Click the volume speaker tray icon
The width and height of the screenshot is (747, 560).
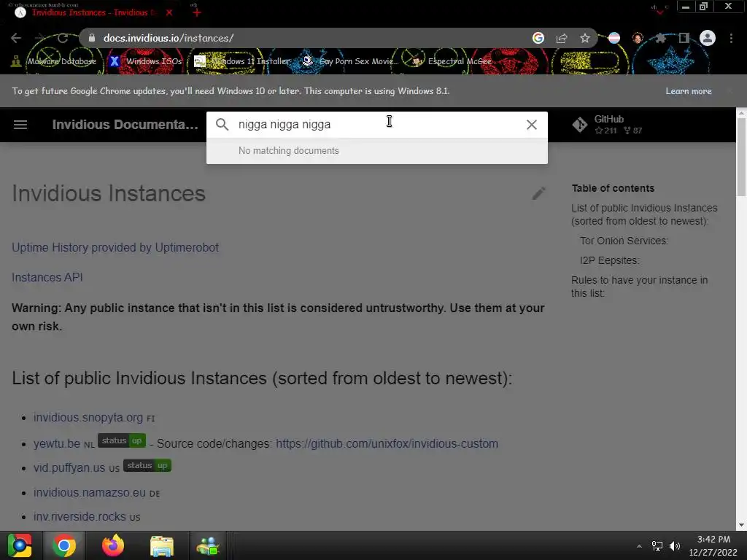(x=675, y=546)
